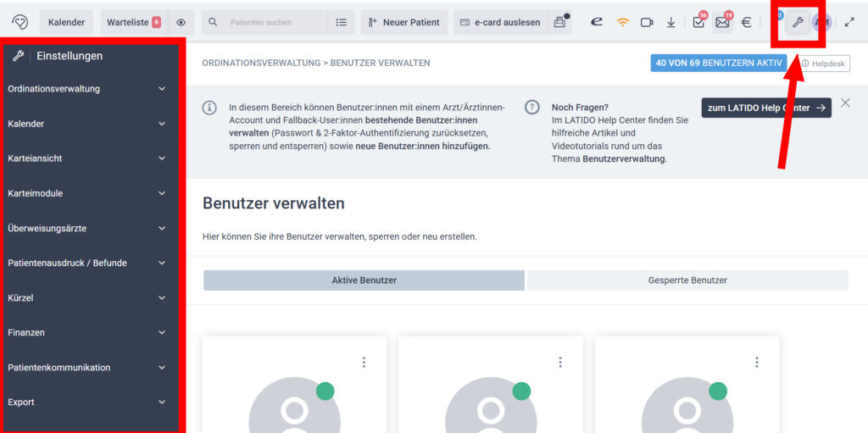868x433 pixels.
Task: Click the Neuer Patient button
Action: point(404,22)
